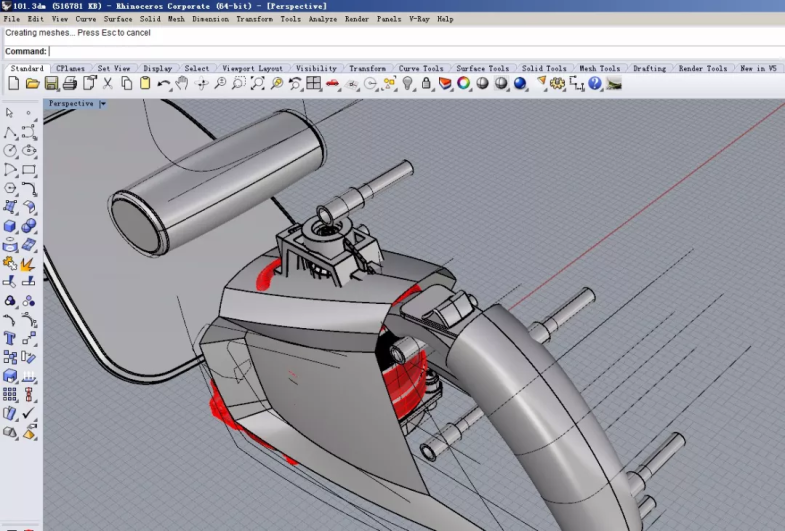
Task: Toggle the padlock lock objects icon
Action: [427, 84]
